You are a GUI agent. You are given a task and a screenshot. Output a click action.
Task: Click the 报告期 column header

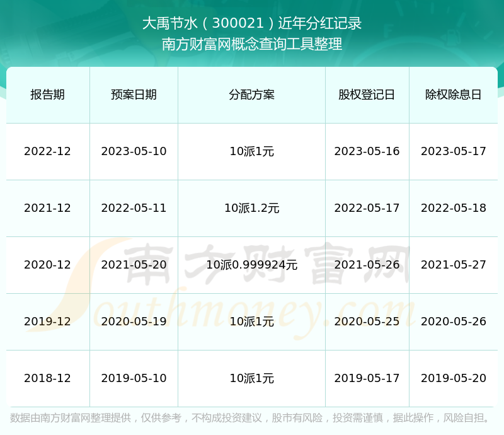click(x=48, y=95)
